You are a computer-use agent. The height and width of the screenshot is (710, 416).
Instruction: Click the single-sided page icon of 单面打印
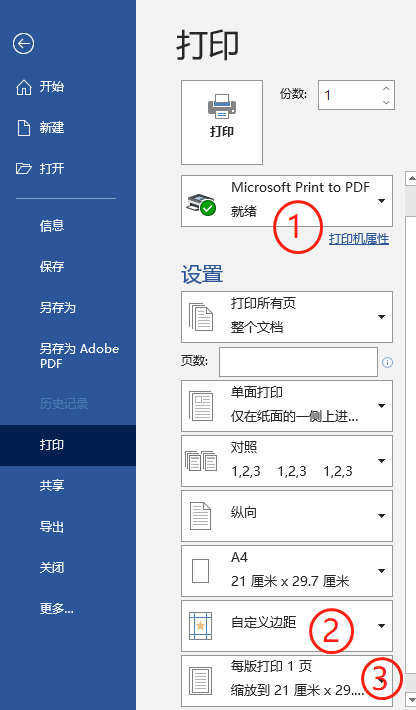201,407
